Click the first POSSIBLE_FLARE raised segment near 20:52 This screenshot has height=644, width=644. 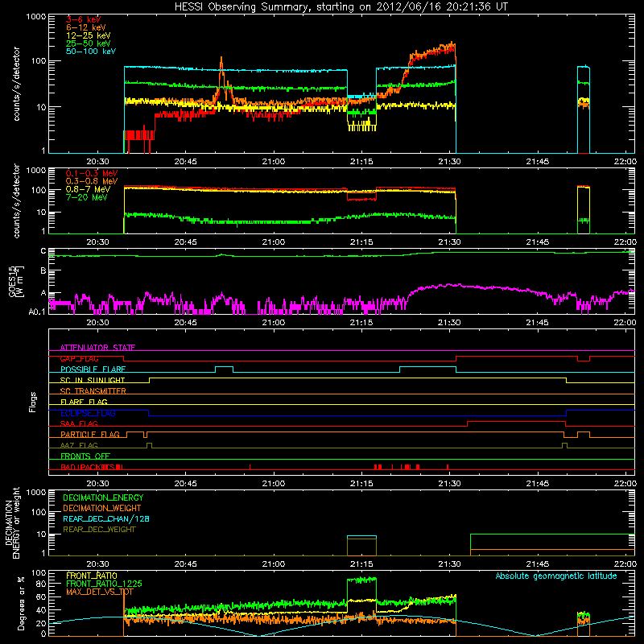click(225, 366)
